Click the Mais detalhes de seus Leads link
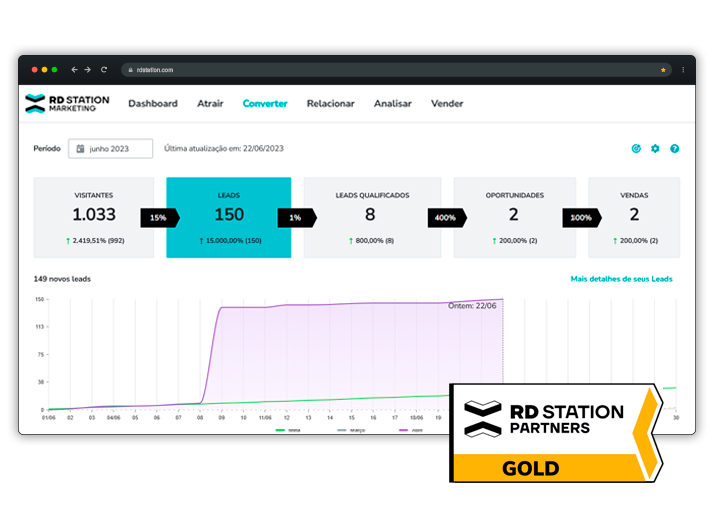The width and height of the screenshot is (715, 523). 621,279
